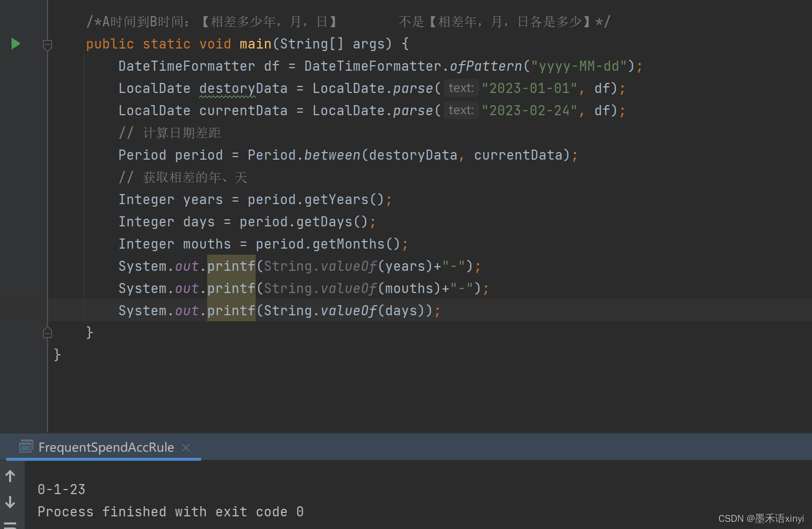Screen dimensions: 812x529
Task: Click the comment 获取相差的年、天
Action: coord(183,177)
